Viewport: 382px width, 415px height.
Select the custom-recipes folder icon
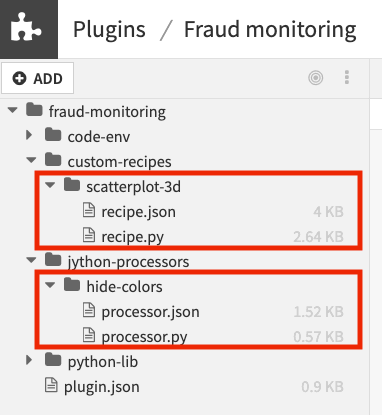click(53, 159)
